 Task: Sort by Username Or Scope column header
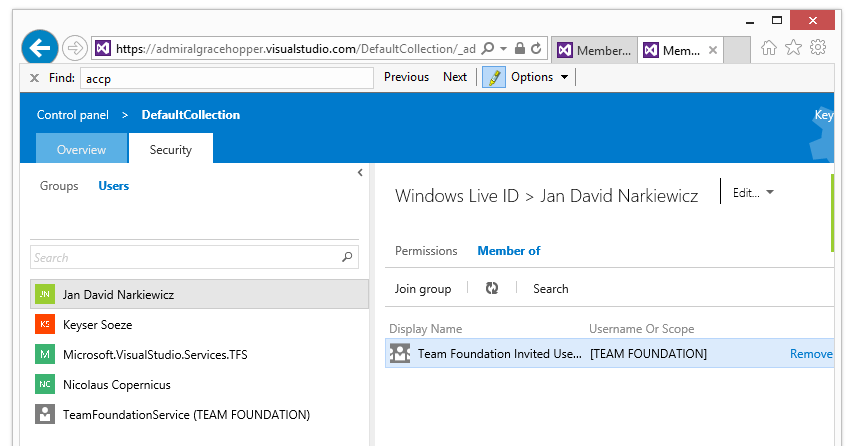[642, 329]
